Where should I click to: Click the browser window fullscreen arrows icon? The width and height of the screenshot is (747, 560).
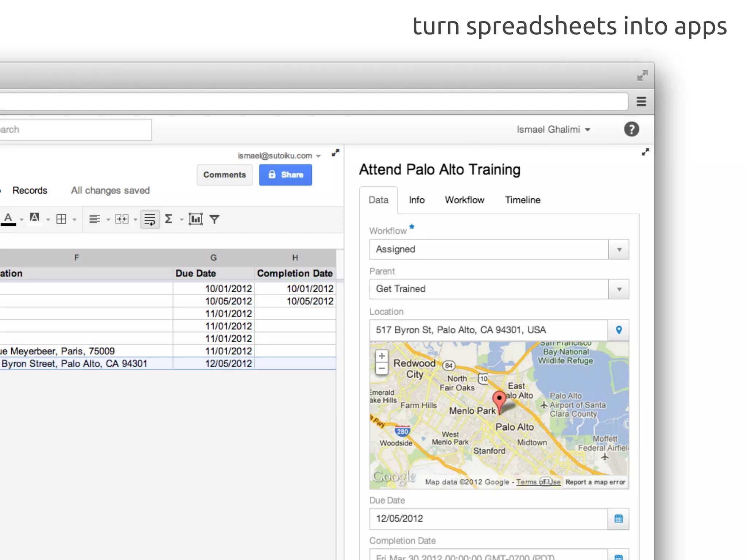642,75
